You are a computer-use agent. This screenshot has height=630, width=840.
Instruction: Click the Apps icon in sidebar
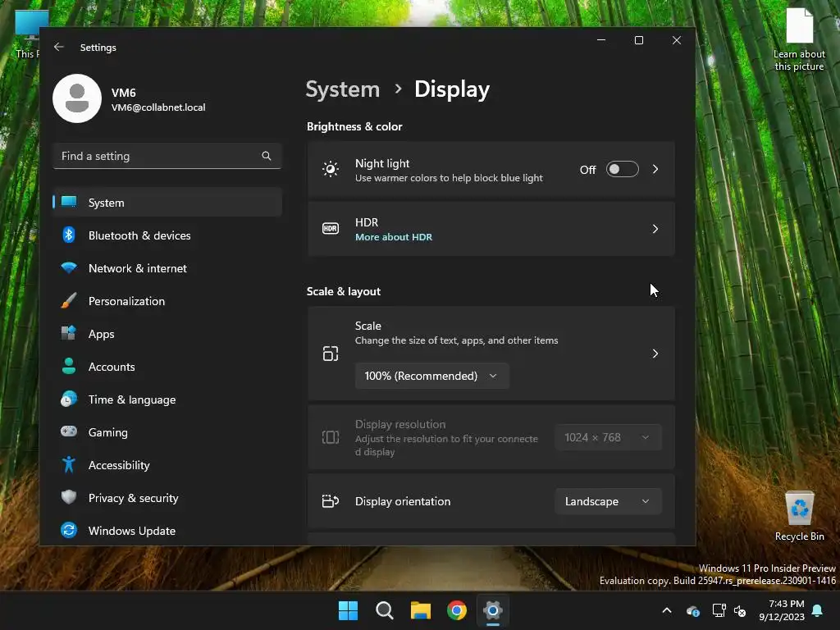click(69, 333)
